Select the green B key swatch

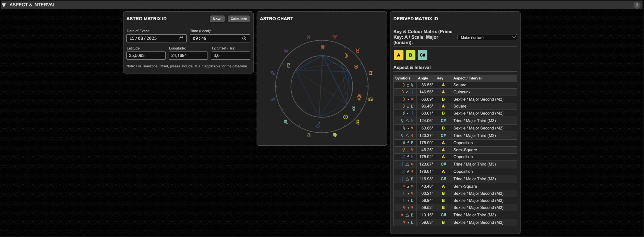[411, 55]
